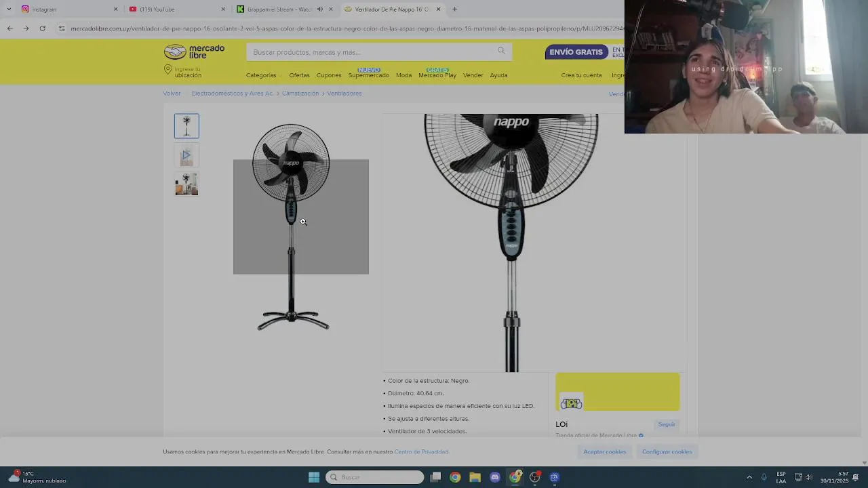Open the site info icon in address bar

(62, 28)
